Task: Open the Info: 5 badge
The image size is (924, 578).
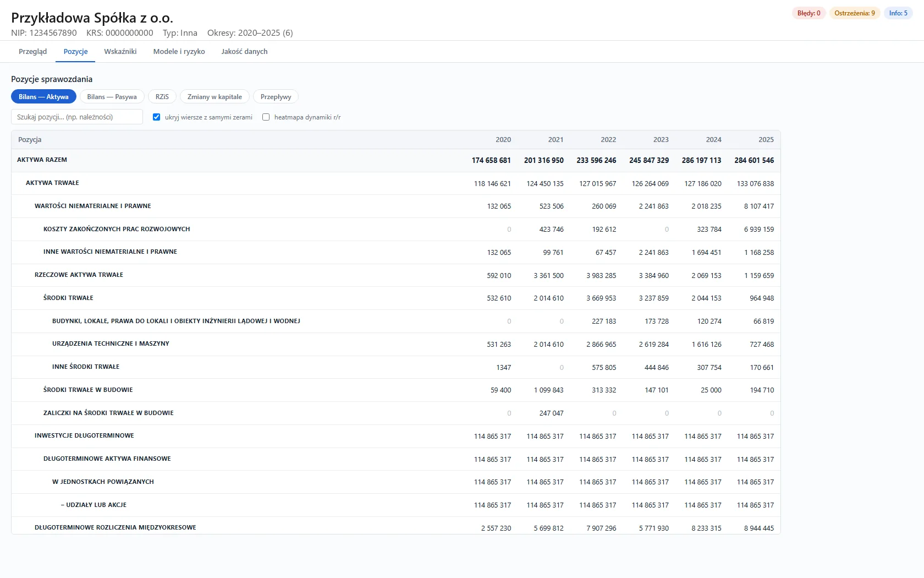Action: coord(898,13)
